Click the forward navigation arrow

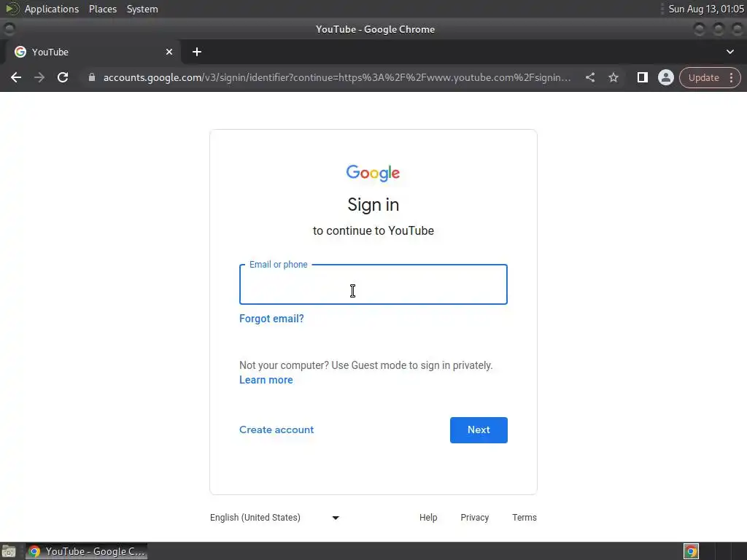[39, 77]
